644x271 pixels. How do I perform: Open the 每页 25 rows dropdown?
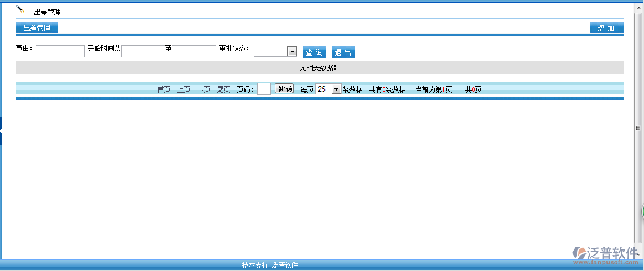tap(328, 89)
